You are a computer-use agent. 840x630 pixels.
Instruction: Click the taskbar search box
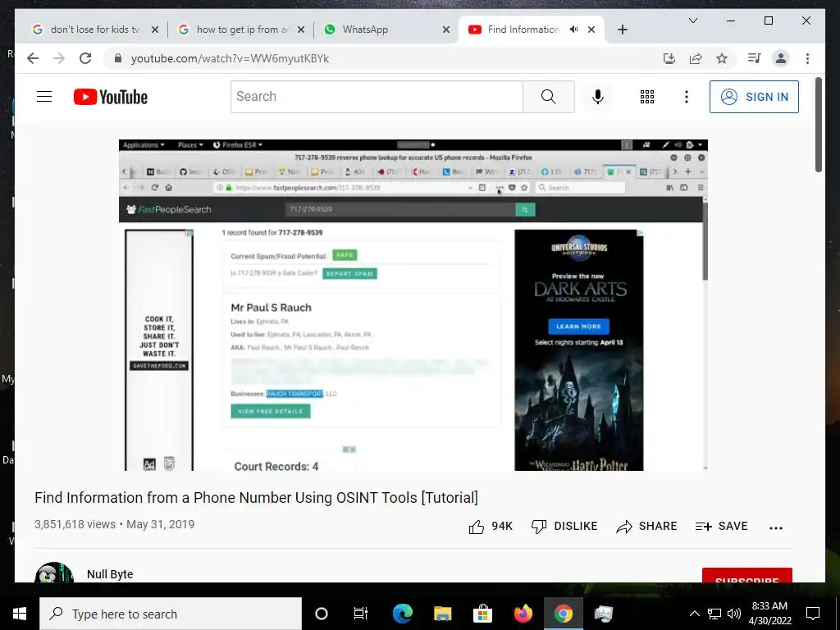point(171,614)
